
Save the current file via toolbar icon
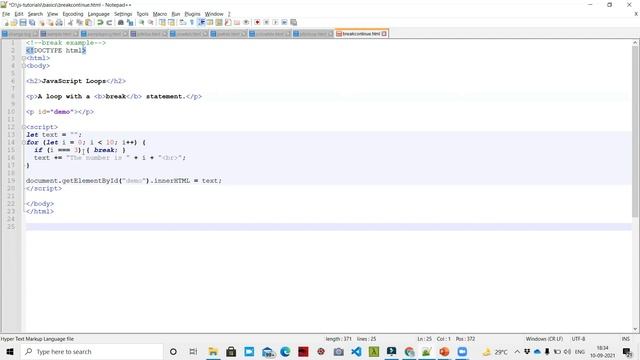point(23,22)
